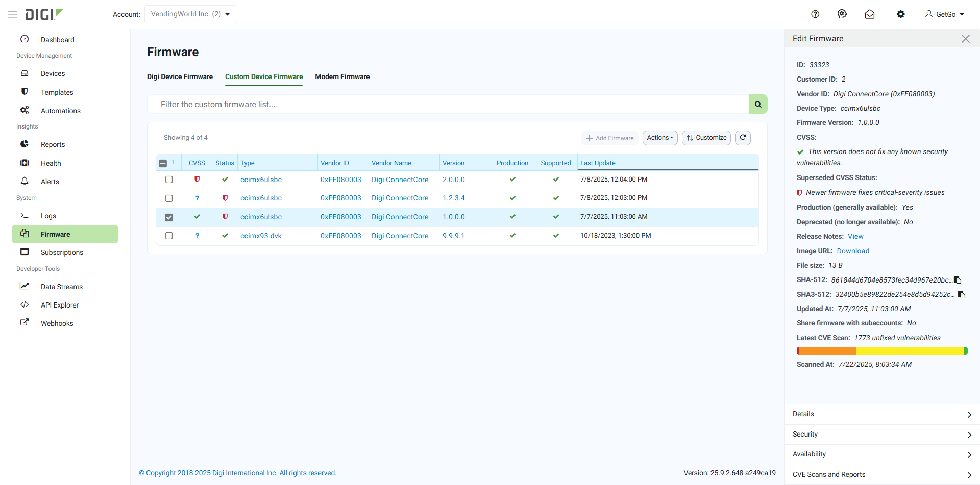Click the Download image URL link

pos(853,251)
